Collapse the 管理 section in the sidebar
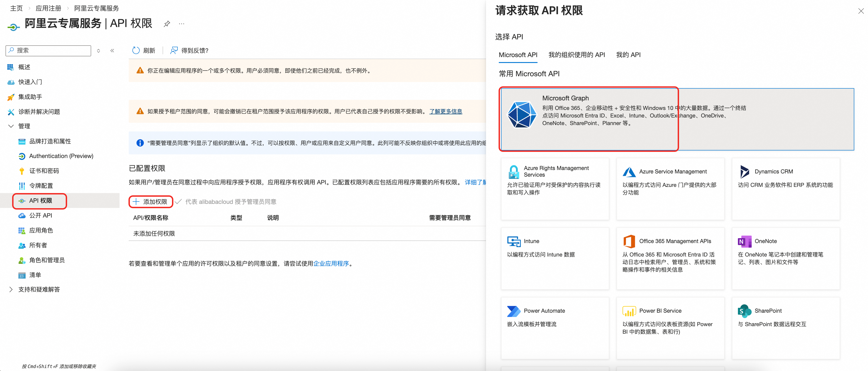This screenshot has height=371, width=868. pos(11,126)
